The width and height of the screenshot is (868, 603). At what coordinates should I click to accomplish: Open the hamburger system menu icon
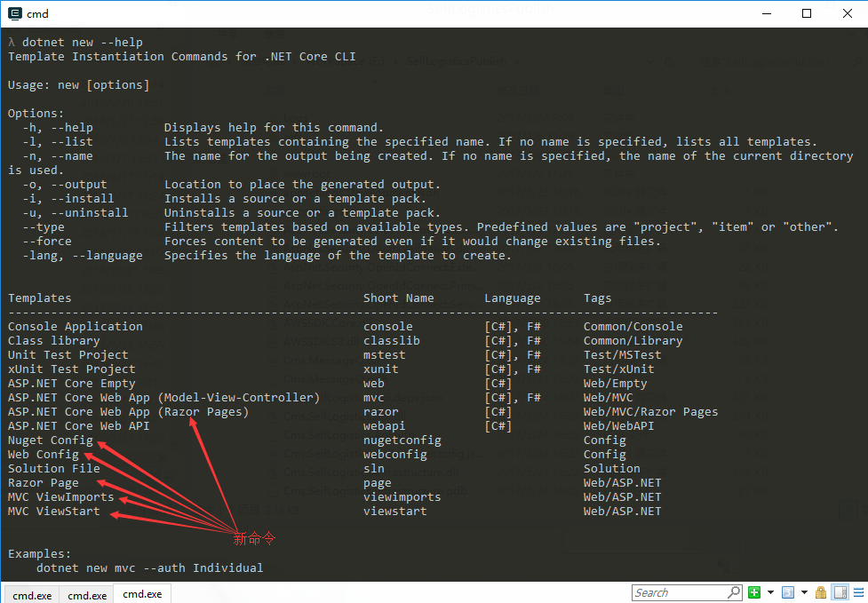pyautogui.click(x=858, y=592)
